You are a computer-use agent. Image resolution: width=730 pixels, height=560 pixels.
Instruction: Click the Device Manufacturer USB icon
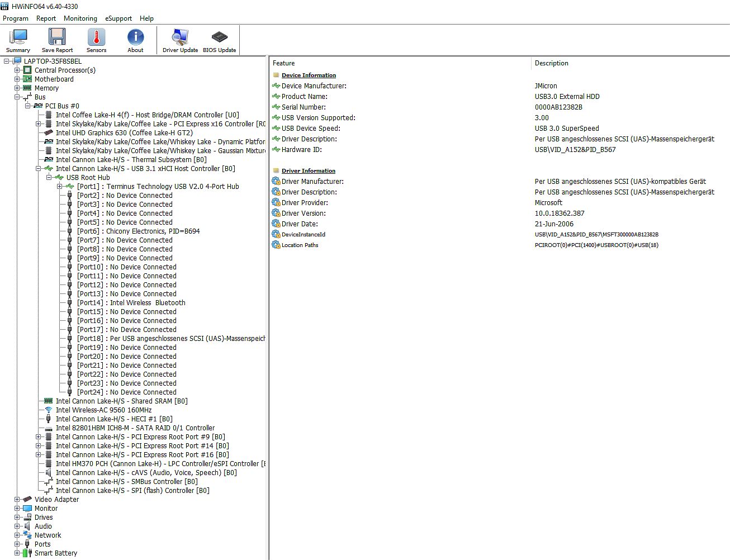pyautogui.click(x=276, y=86)
